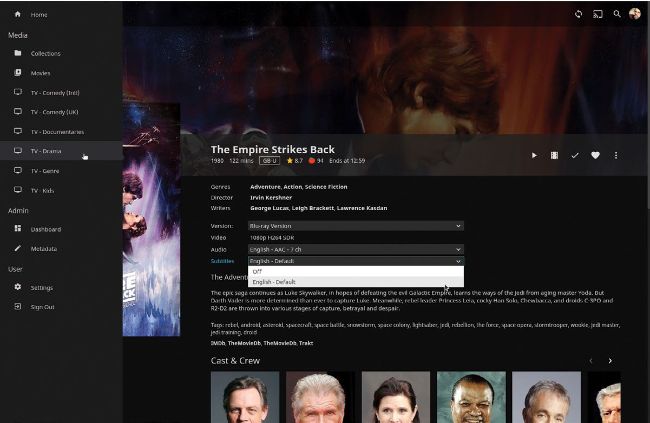Image resolution: width=650 pixels, height=423 pixels.
Task: Click the Sign Out icon
Action: click(x=18, y=306)
